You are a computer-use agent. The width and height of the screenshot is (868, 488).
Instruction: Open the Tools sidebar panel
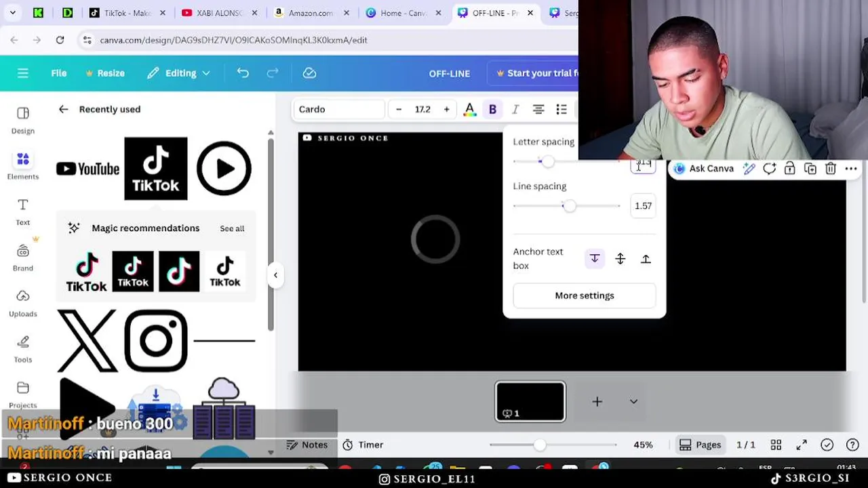pos(23,348)
